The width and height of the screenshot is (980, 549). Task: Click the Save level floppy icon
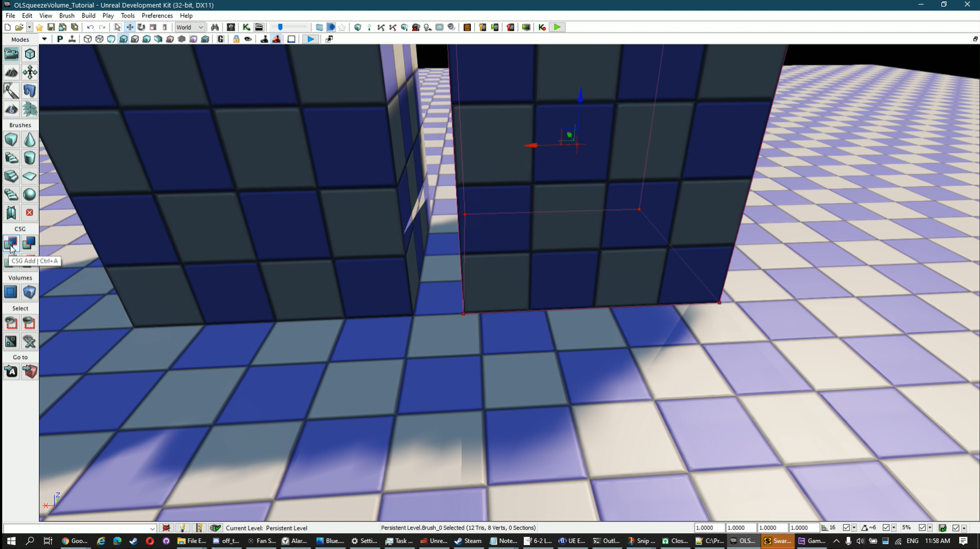(51, 27)
